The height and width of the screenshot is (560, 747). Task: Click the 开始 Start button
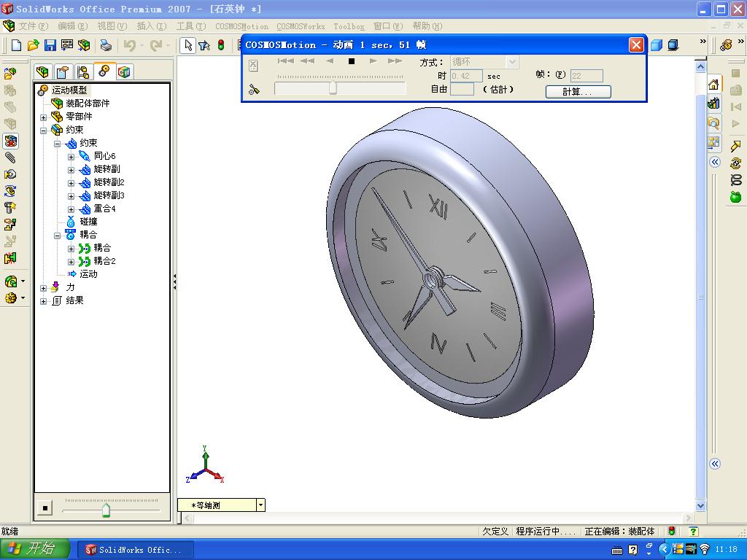(35, 549)
